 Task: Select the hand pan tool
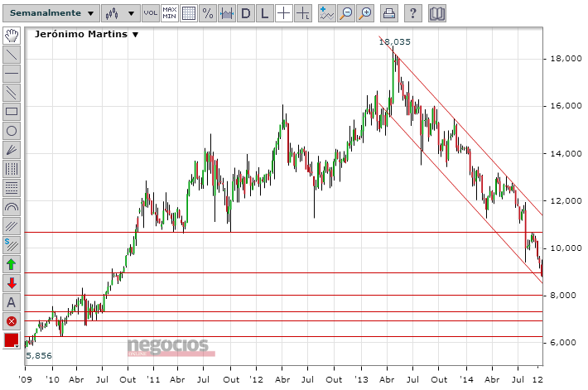(12, 36)
